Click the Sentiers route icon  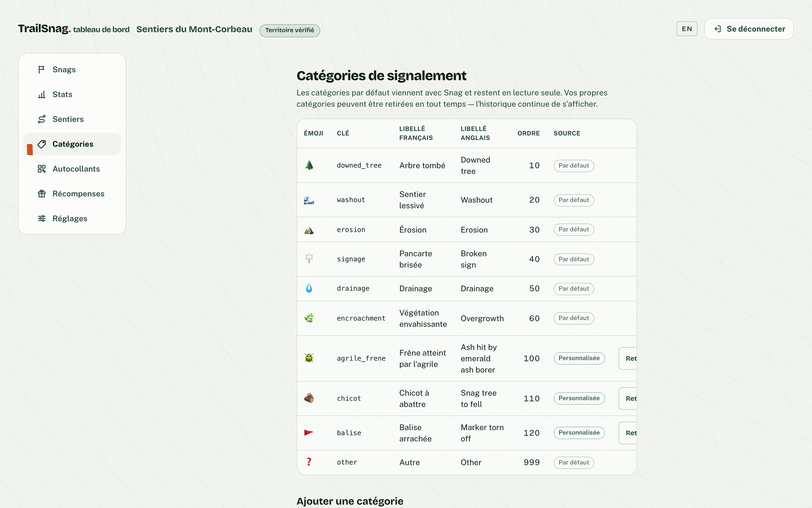click(x=42, y=119)
